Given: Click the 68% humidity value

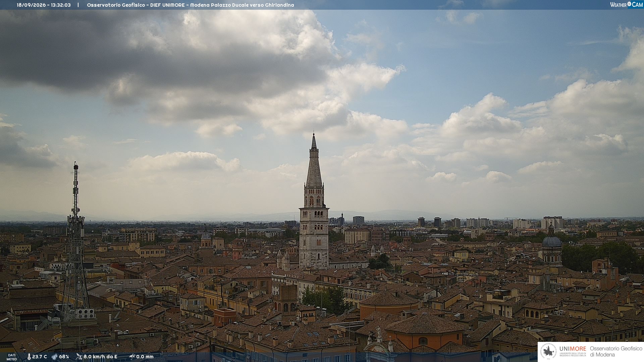Looking at the screenshot, I should pos(64,357).
